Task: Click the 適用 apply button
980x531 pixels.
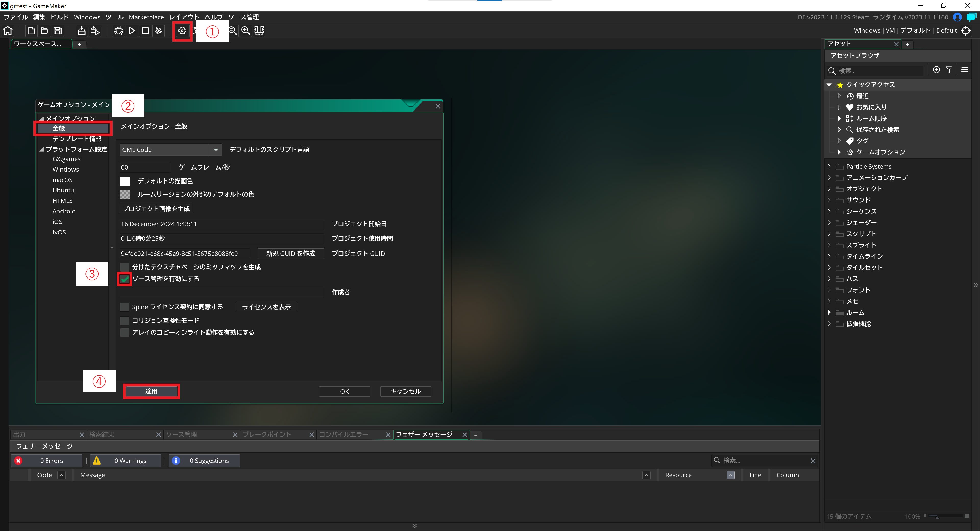Action: [x=151, y=391]
